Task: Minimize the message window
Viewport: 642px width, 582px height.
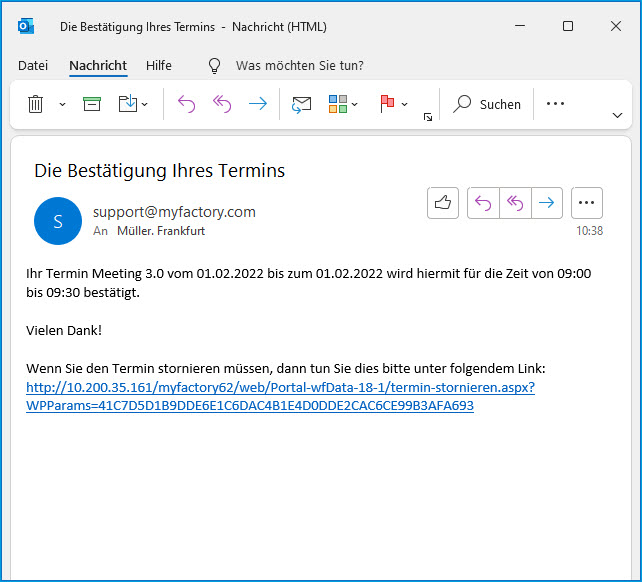Action: (x=520, y=26)
